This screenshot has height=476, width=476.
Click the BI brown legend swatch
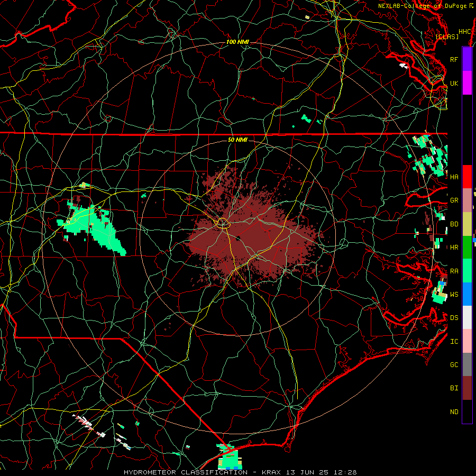[x=467, y=388]
